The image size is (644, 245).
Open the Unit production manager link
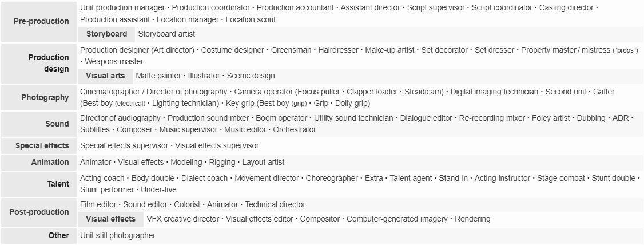click(122, 8)
